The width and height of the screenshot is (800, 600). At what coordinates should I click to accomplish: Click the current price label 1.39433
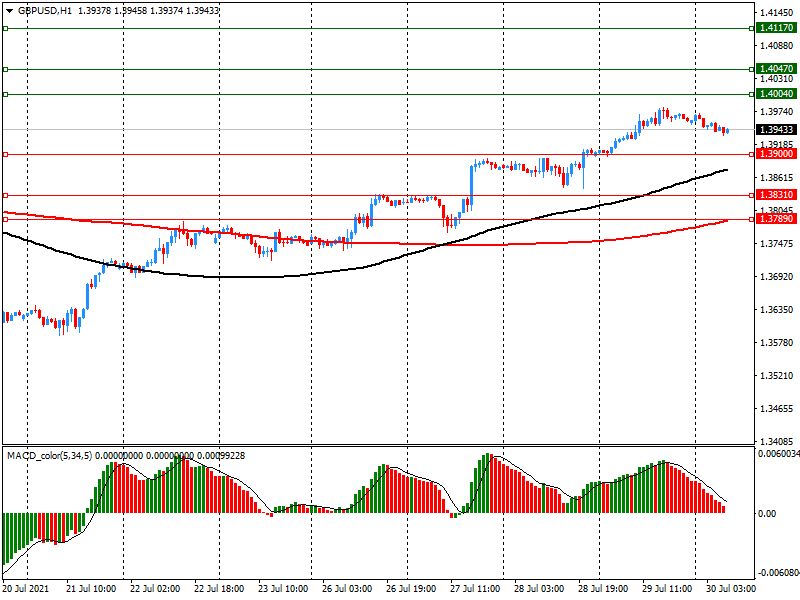[776, 130]
